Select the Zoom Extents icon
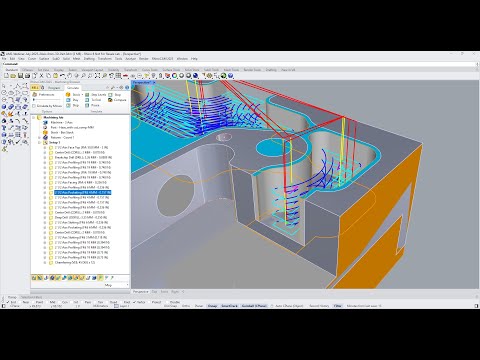The image size is (480, 360). 97,76
